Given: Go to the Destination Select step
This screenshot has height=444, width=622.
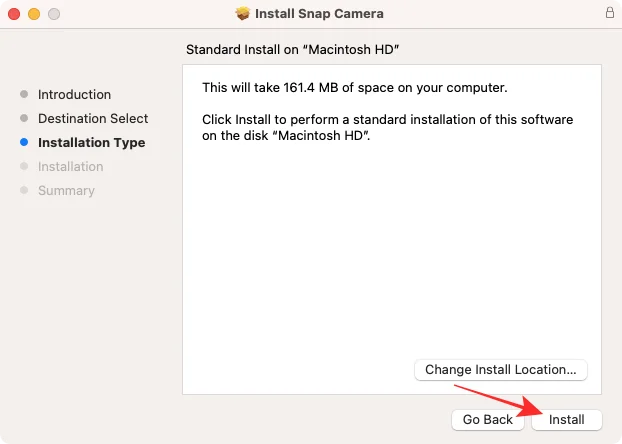Looking at the screenshot, I should (93, 119).
